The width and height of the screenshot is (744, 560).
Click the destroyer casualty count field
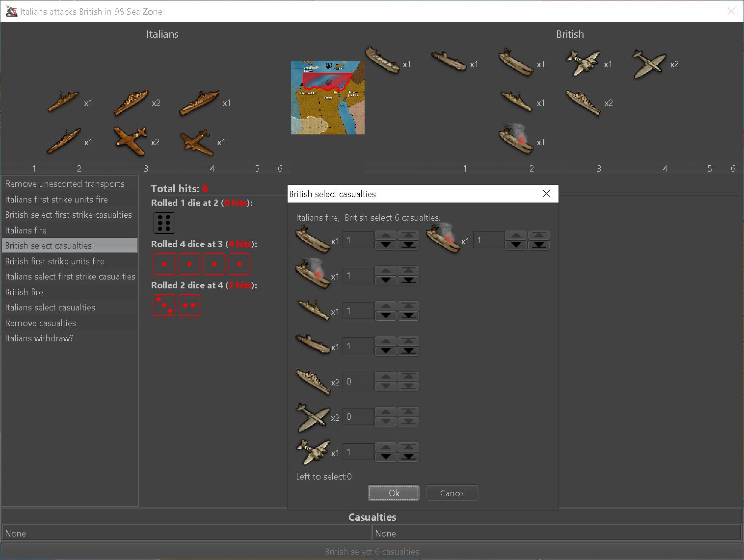[x=358, y=310]
